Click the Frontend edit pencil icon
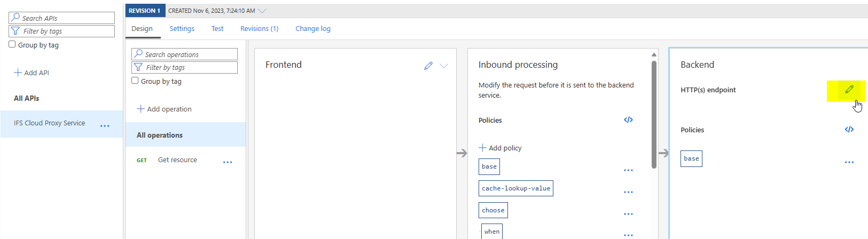Screen dimensions: 868x239 428,66
